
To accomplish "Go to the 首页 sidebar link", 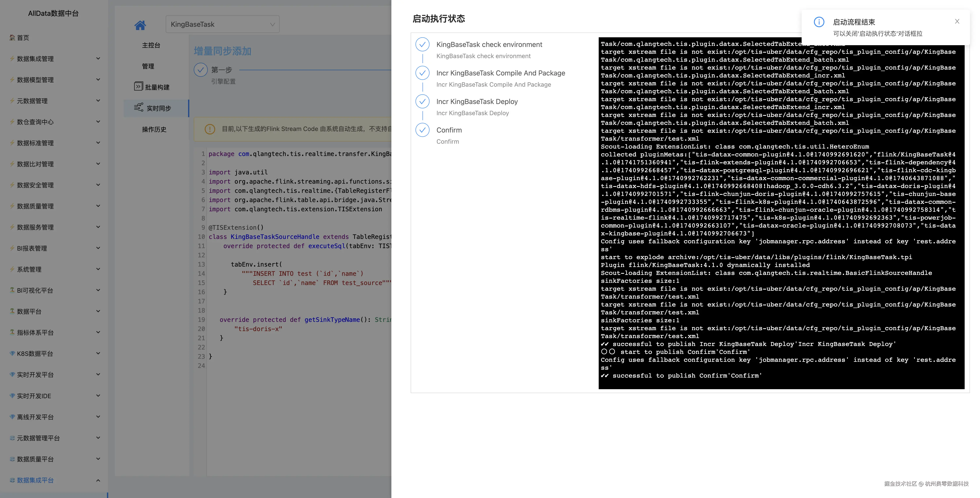I will click(x=23, y=38).
